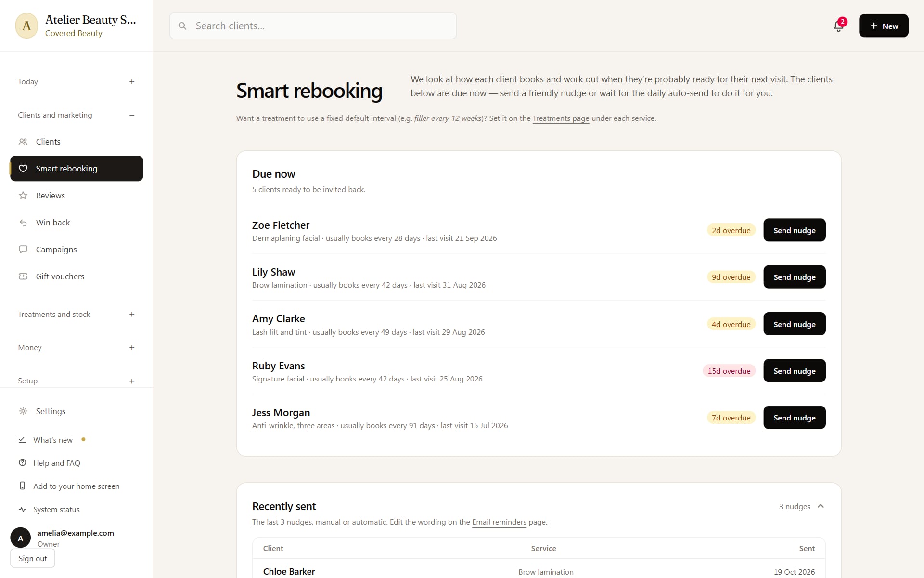The height and width of the screenshot is (578, 924).
Task: Expand the Treatments and stock section
Action: [x=132, y=315]
